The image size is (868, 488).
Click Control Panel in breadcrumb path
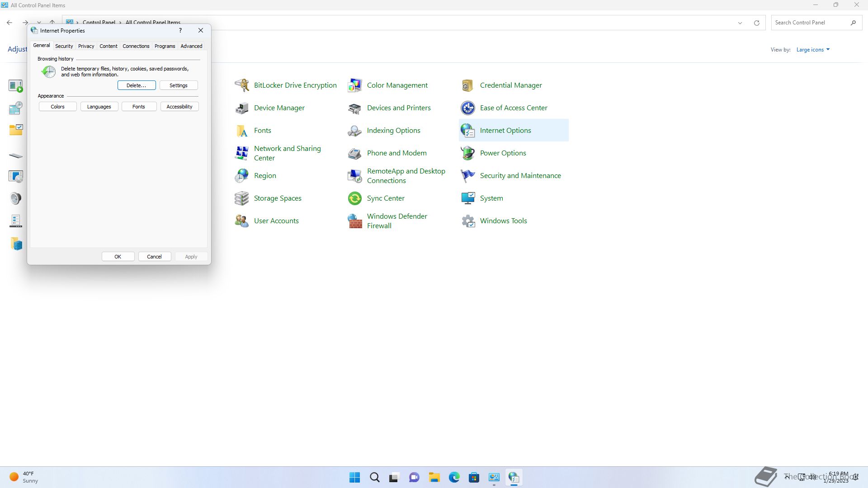point(99,23)
